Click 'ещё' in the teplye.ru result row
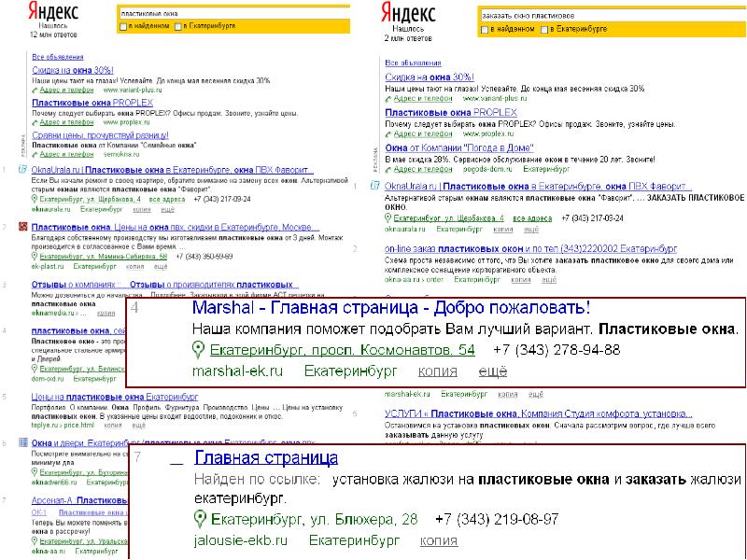 pyautogui.click(x=138, y=425)
